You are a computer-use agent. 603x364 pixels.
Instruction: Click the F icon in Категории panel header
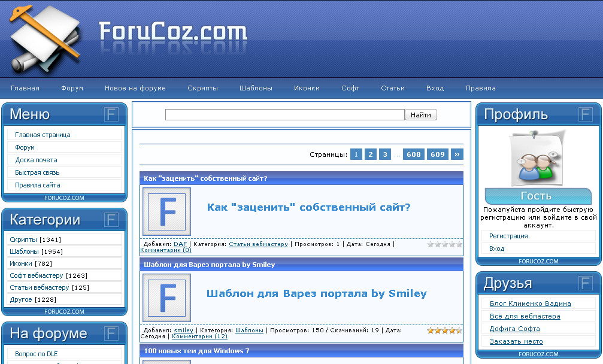[111, 220]
